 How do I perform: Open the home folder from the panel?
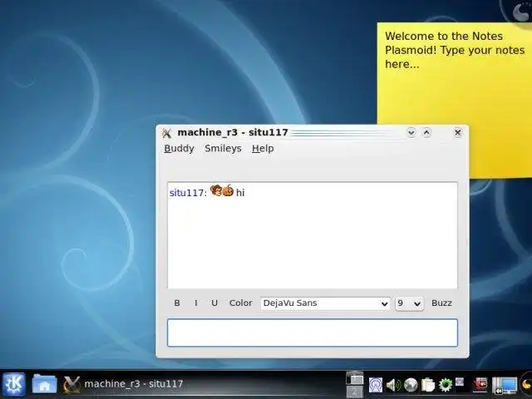click(44, 384)
